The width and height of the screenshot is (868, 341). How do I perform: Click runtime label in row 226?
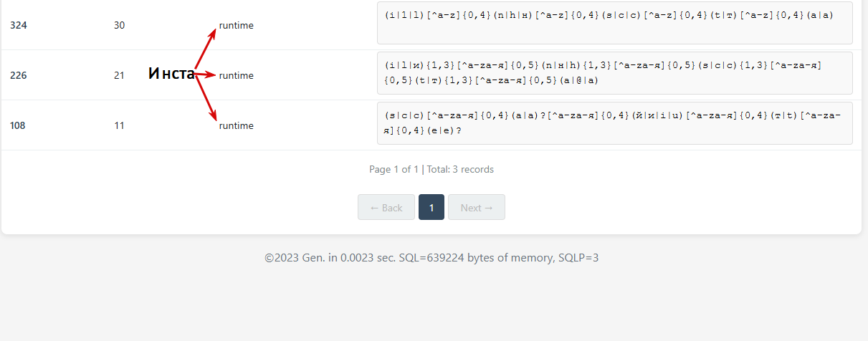[x=237, y=75]
